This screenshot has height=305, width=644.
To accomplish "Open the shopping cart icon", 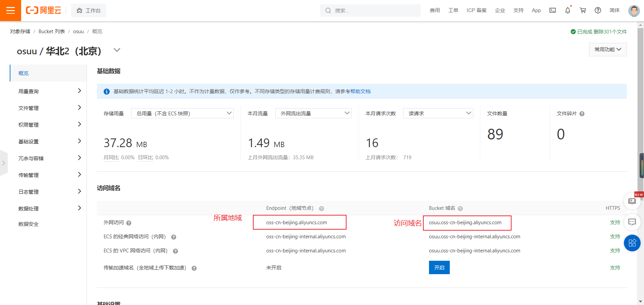I will (583, 10).
